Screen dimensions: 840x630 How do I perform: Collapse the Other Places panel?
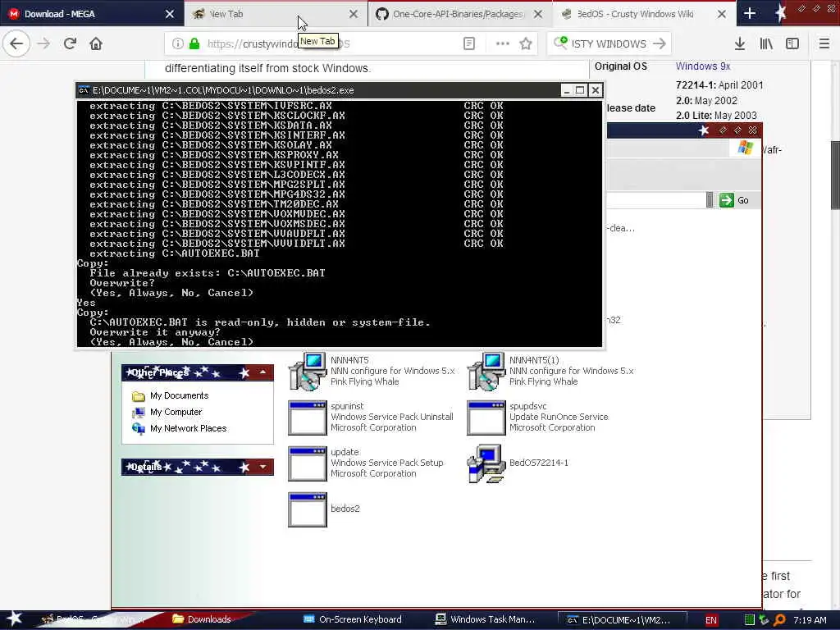(262, 372)
